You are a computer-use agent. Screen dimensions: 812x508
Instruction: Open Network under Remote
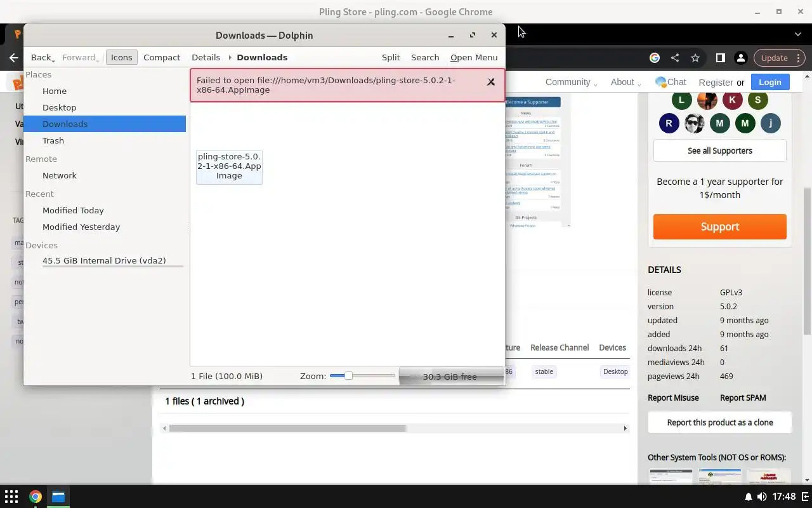coord(105,175)
